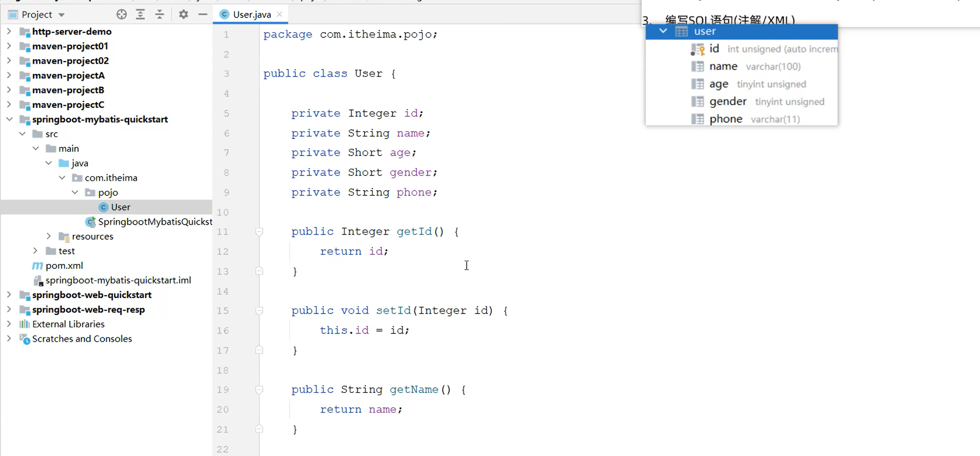Click the class icon next to User
Viewport: 980px width, 456px height.
[103, 207]
